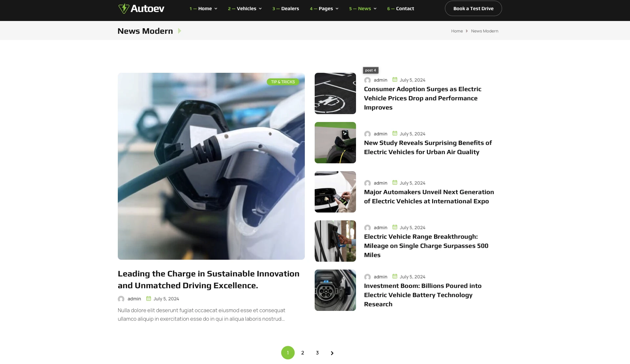This screenshot has width=630, height=364.
Task: Click the next page arrow in pagination
Action: [x=332, y=353]
